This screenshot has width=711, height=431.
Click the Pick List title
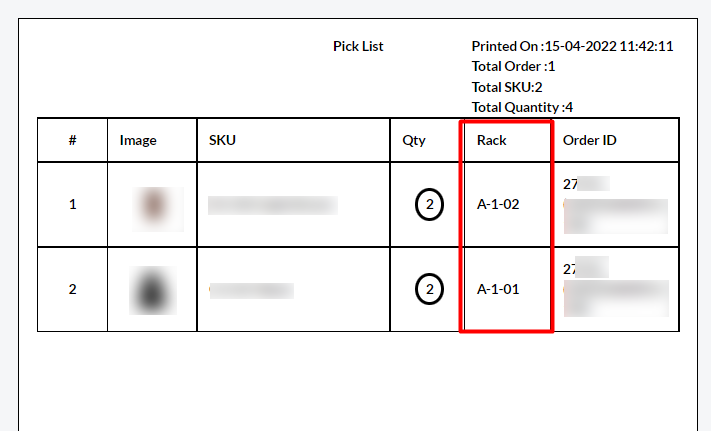[x=358, y=46]
